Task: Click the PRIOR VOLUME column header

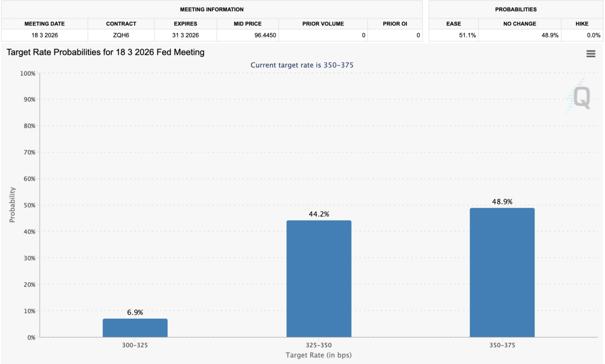Action: coord(323,24)
